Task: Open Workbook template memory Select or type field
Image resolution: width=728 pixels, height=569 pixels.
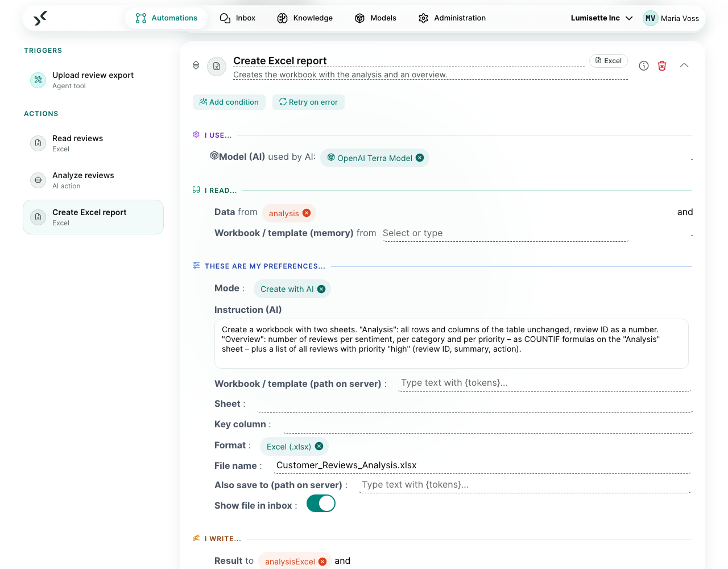Action: tap(505, 233)
